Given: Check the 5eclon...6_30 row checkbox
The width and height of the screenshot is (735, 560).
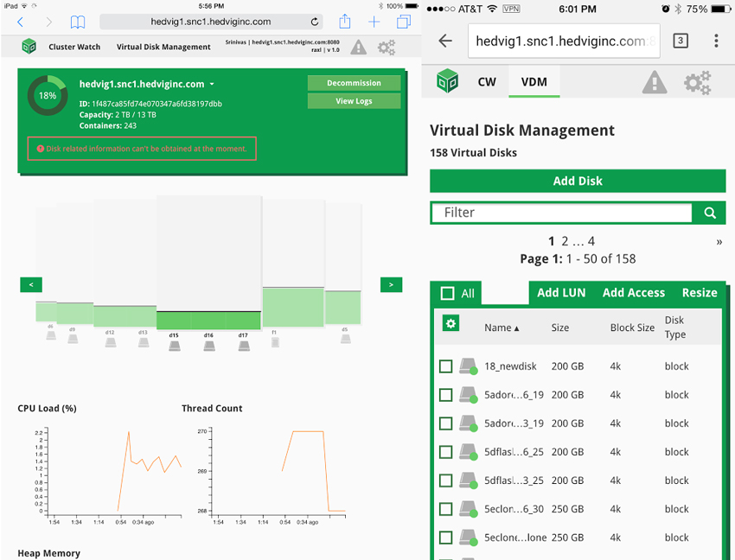Looking at the screenshot, I should 446,509.
